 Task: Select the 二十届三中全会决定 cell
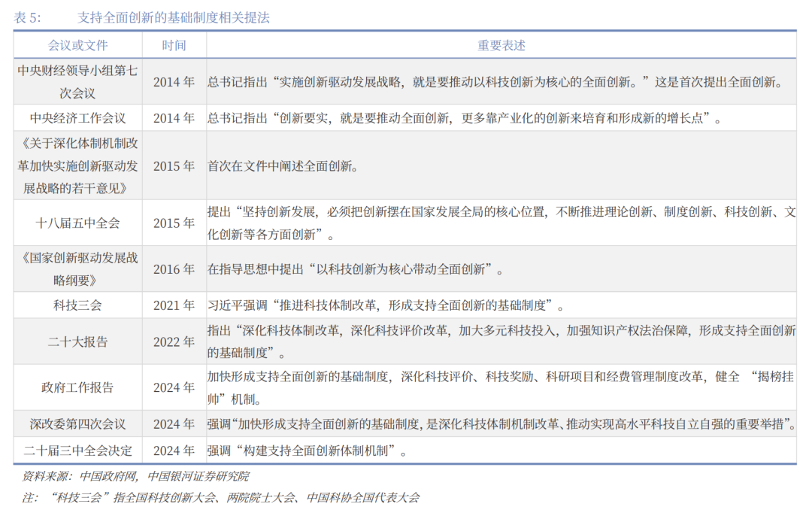click(77, 451)
